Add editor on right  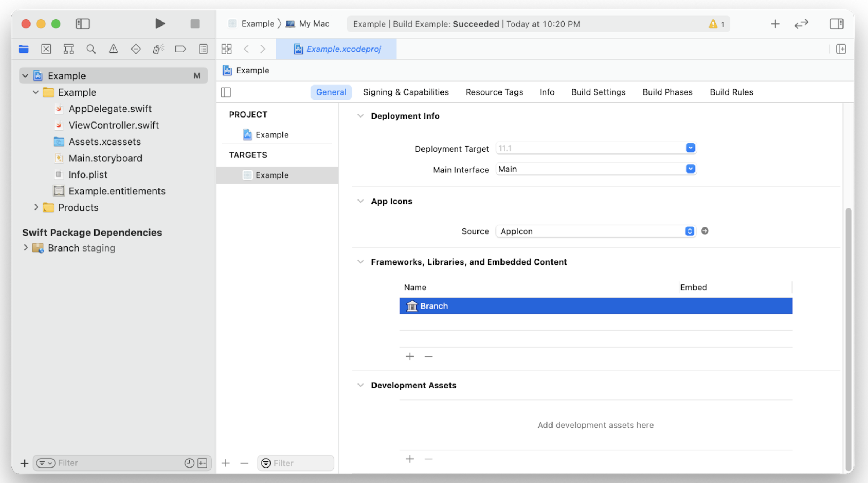click(841, 49)
